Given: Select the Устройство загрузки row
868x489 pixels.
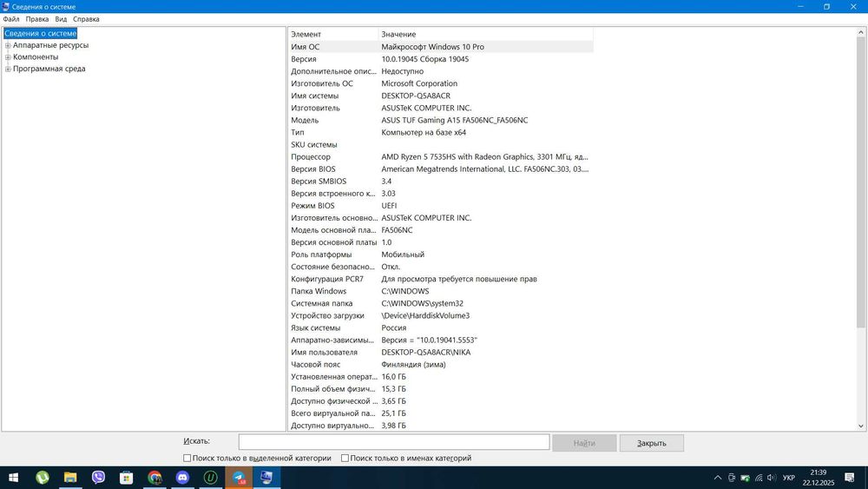Looking at the screenshot, I should click(x=441, y=315).
